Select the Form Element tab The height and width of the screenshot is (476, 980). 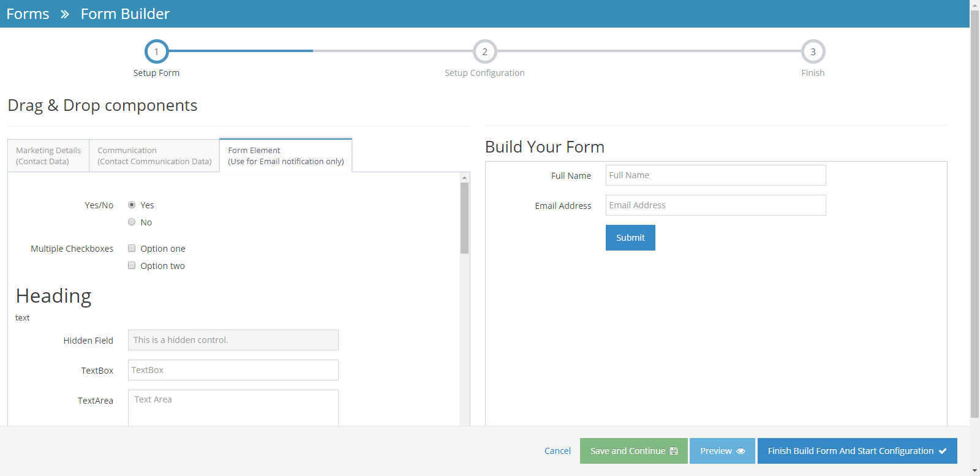(285, 156)
